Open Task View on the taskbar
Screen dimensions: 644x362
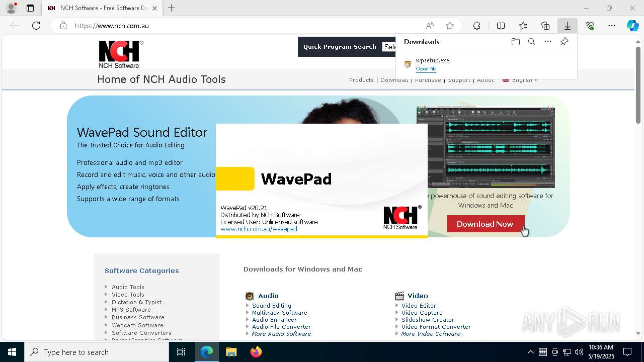point(181,352)
